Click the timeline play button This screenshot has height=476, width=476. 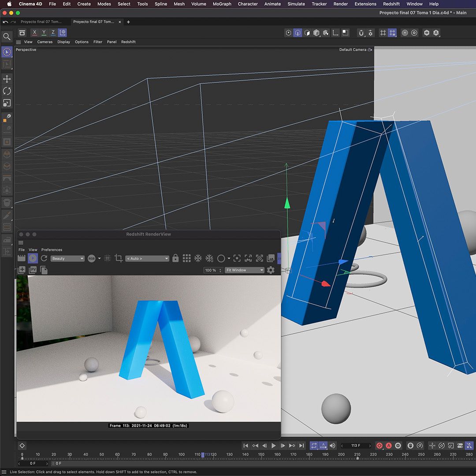point(274,446)
